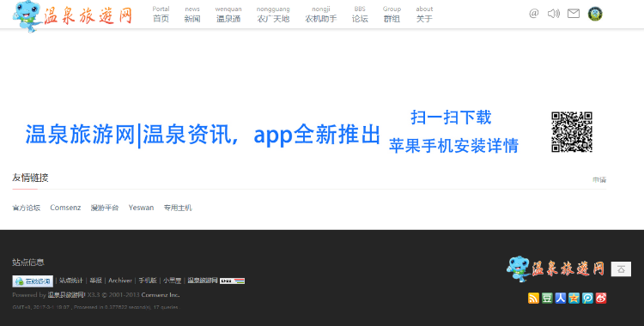Click the green Douban share icon
The height and width of the screenshot is (326, 644).
coord(547,298)
